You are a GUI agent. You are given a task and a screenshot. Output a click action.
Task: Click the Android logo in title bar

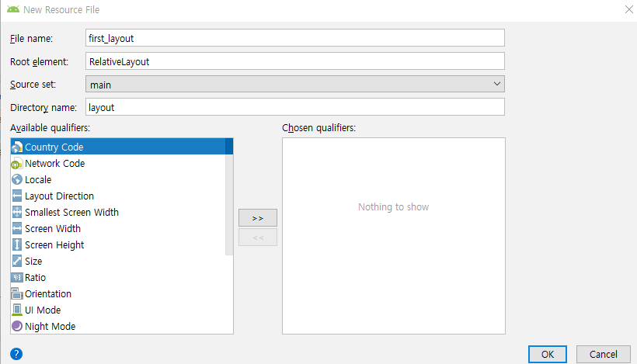coord(13,9)
